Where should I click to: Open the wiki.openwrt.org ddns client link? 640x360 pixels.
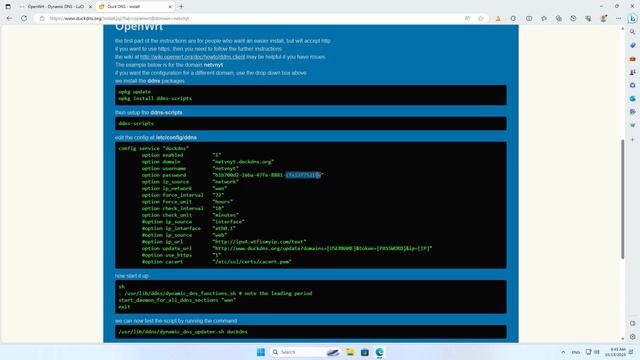pos(193,57)
